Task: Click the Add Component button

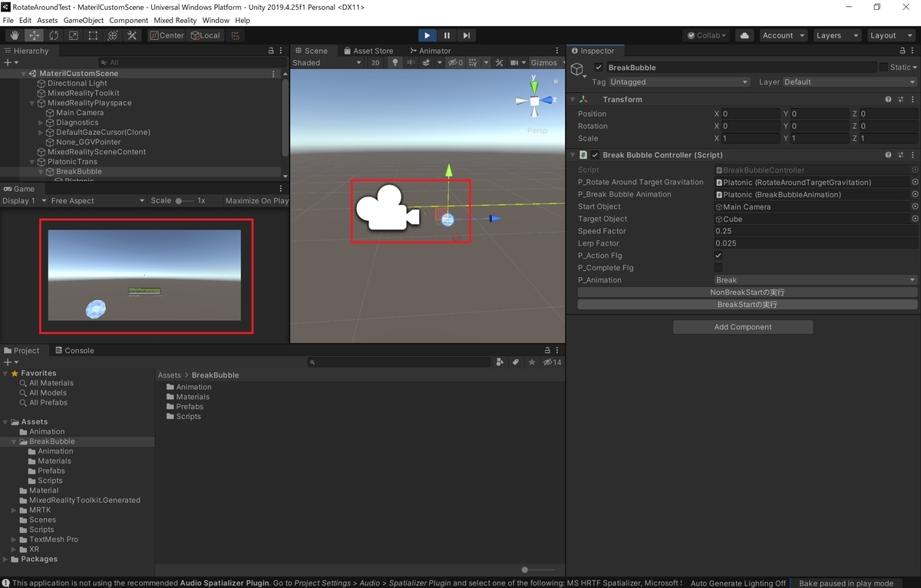Action: (742, 327)
